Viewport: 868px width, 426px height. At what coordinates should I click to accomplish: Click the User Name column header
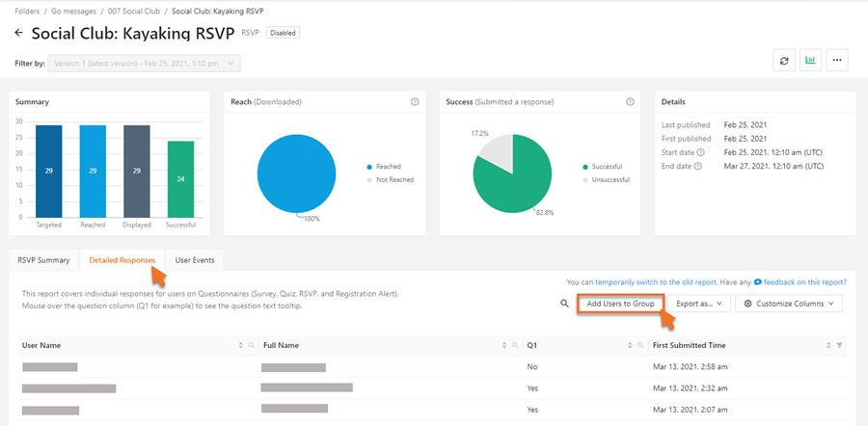41,345
